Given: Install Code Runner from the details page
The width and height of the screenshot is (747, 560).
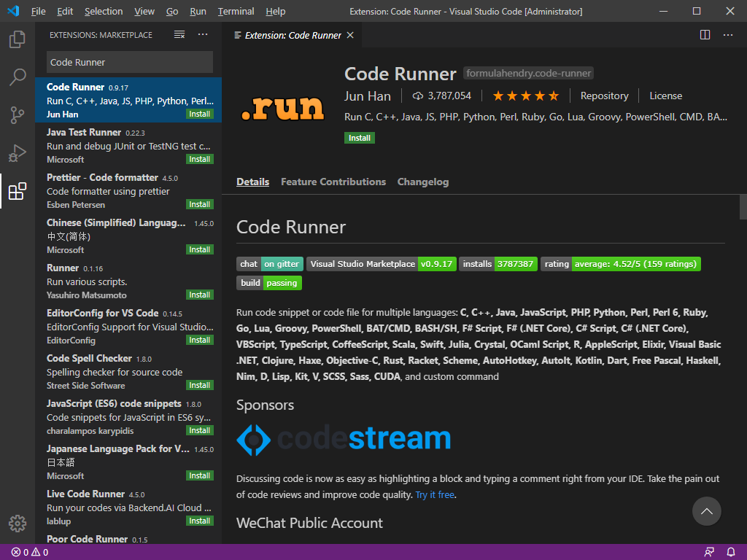Looking at the screenshot, I should [x=359, y=138].
